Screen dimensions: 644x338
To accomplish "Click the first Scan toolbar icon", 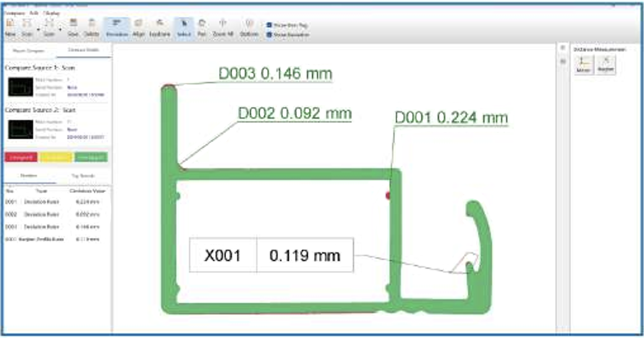I will click(x=27, y=27).
